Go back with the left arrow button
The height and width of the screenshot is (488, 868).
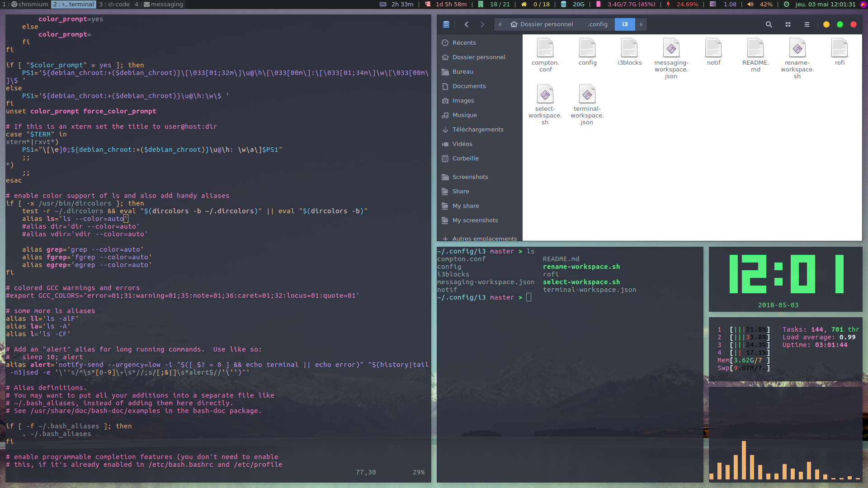click(467, 24)
